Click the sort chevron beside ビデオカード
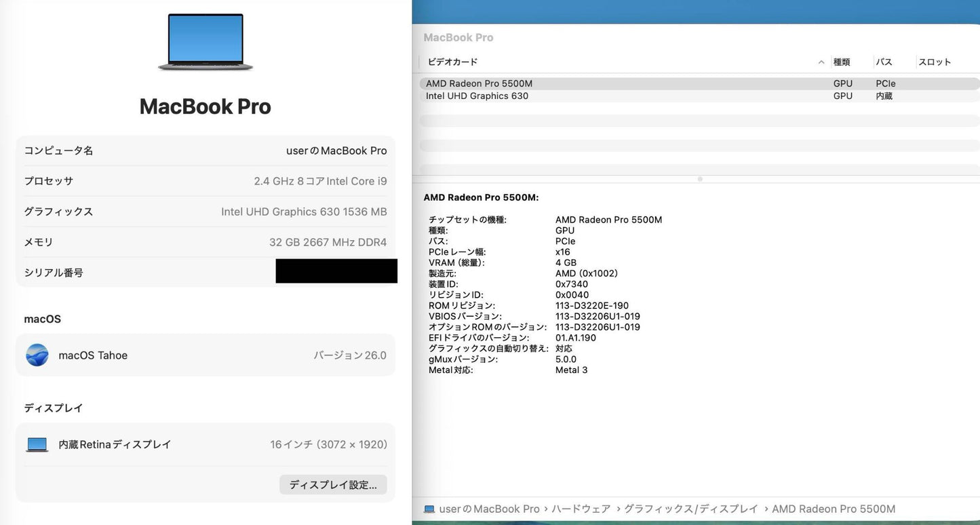This screenshot has width=980, height=525. (821, 62)
